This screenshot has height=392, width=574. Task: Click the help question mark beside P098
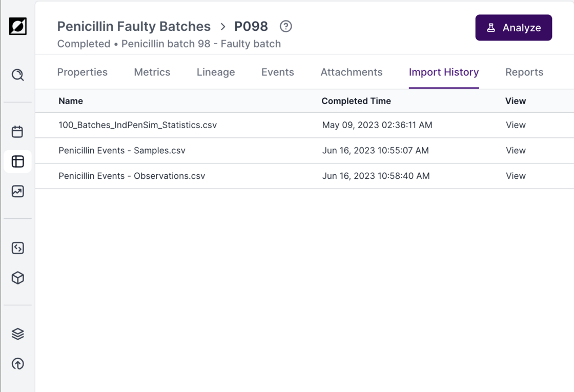[286, 26]
